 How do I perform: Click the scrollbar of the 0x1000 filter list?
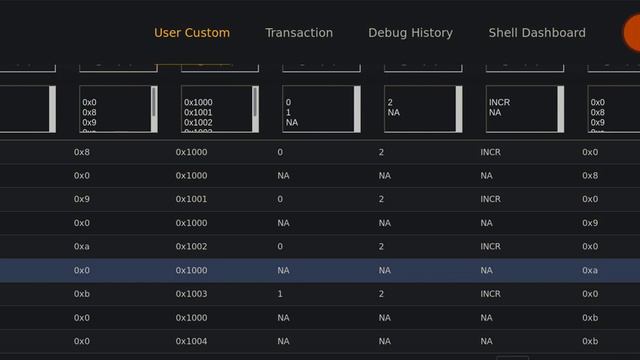pyautogui.click(x=255, y=109)
